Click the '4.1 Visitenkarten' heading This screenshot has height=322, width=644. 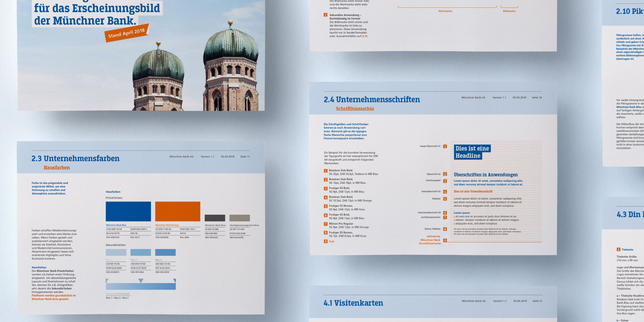(353, 303)
